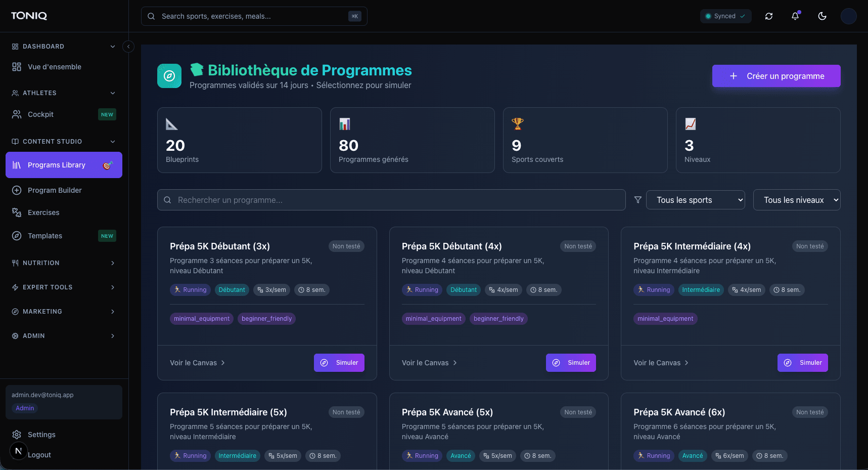Viewport: 868px width, 470px height.
Task: Click the Cockpit athletes icon
Action: coord(17,114)
